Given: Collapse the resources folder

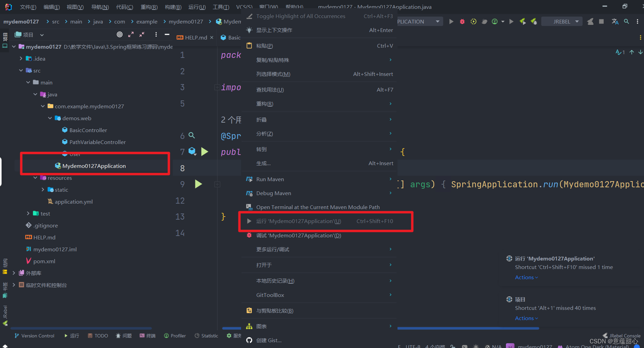Looking at the screenshot, I should tap(35, 178).
